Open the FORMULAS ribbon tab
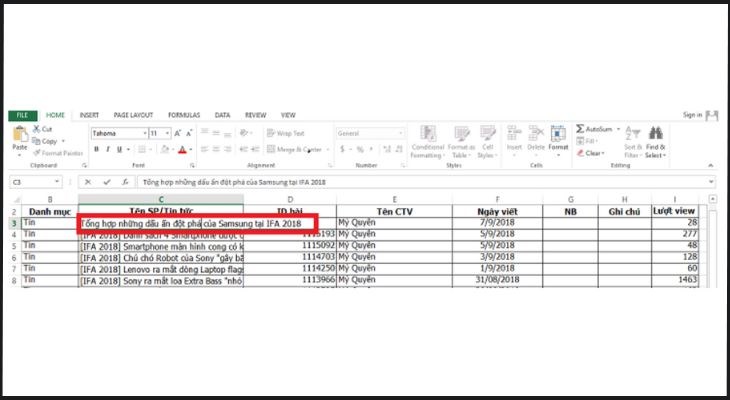Image resolution: width=730 pixels, height=400 pixels. tap(183, 115)
